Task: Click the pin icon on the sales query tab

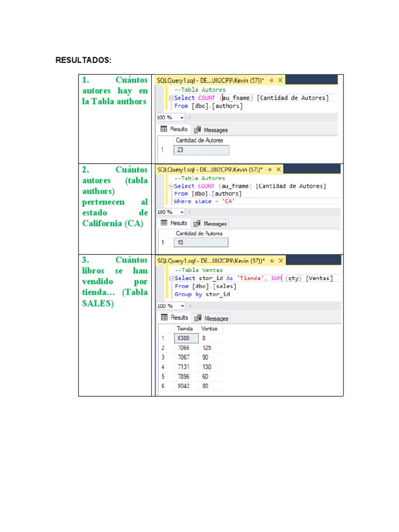Action: pyautogui.click(x=271, y=260)
